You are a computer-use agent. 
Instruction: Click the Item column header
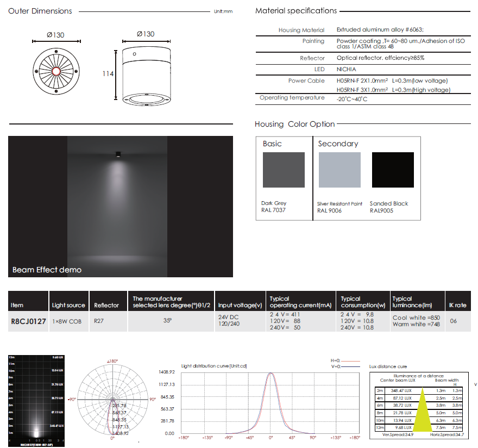point(17,306)
